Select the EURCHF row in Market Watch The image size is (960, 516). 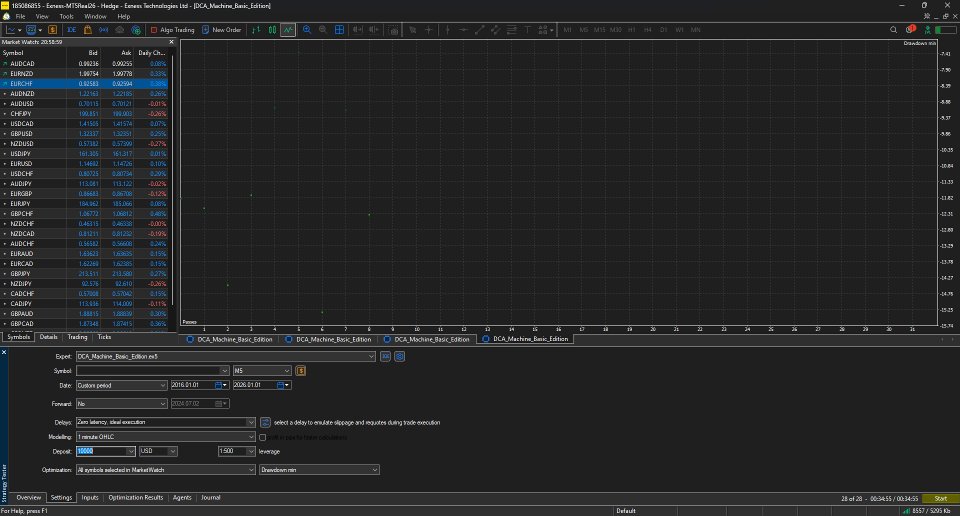pyautogui.click(x=84, y=84)
